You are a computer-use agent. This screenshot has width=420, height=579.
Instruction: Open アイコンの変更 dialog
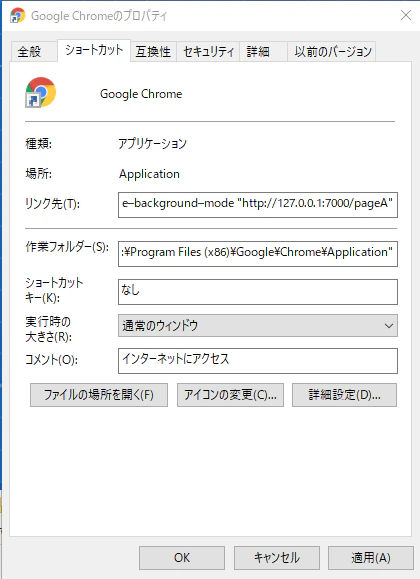point(231,395)
